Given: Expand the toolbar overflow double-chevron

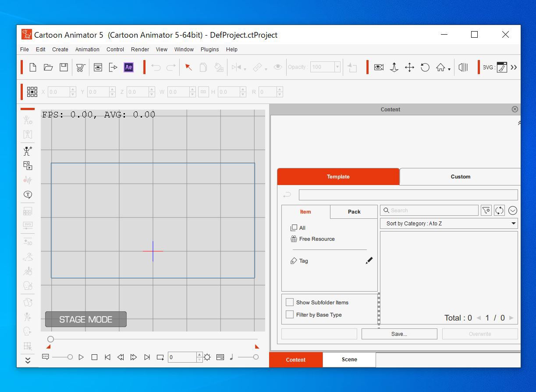Looking at the screenshot, I should click(x=514, y=67).
